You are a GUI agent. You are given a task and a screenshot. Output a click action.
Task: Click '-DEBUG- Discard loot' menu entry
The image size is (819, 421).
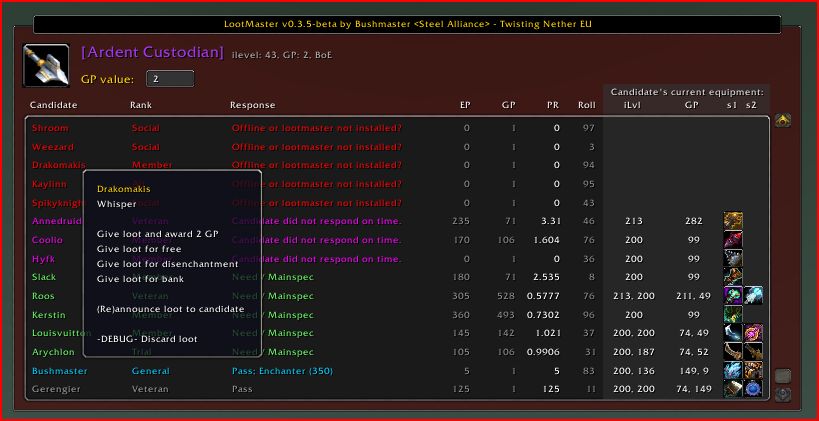point(147,339)
